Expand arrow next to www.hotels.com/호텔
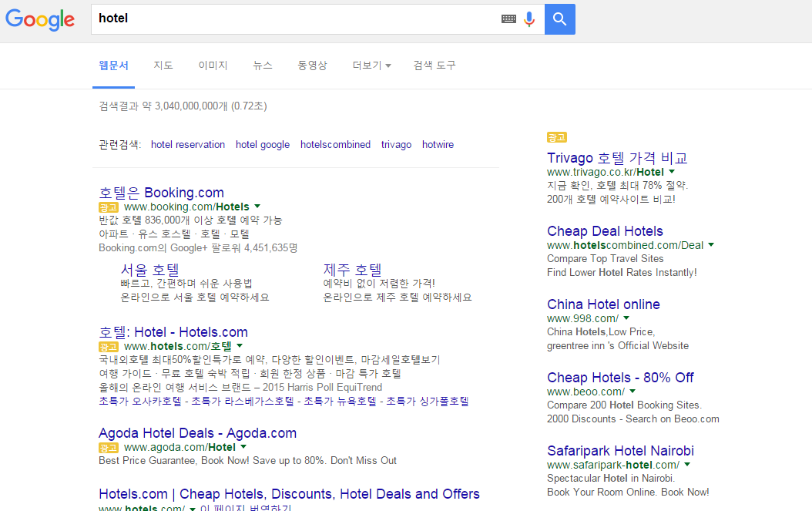 click(240, 345)
